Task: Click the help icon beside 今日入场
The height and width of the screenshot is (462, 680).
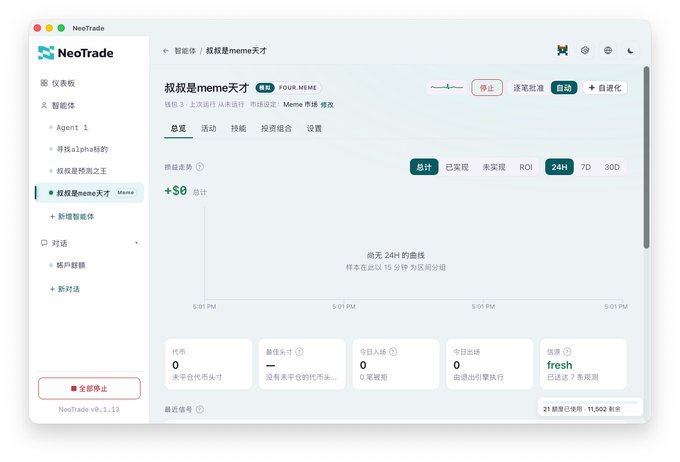Action: [x=393, y=352]
